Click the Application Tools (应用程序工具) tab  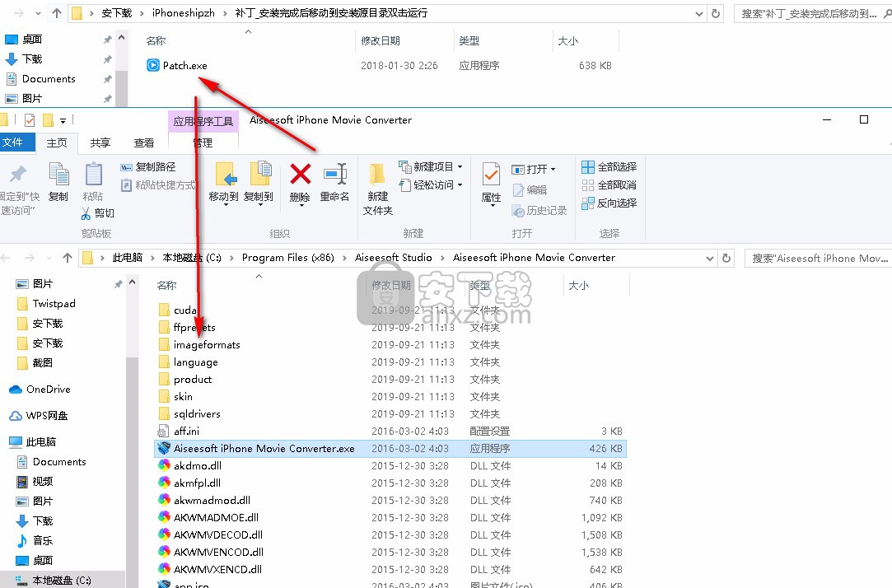tap(203, 121)
